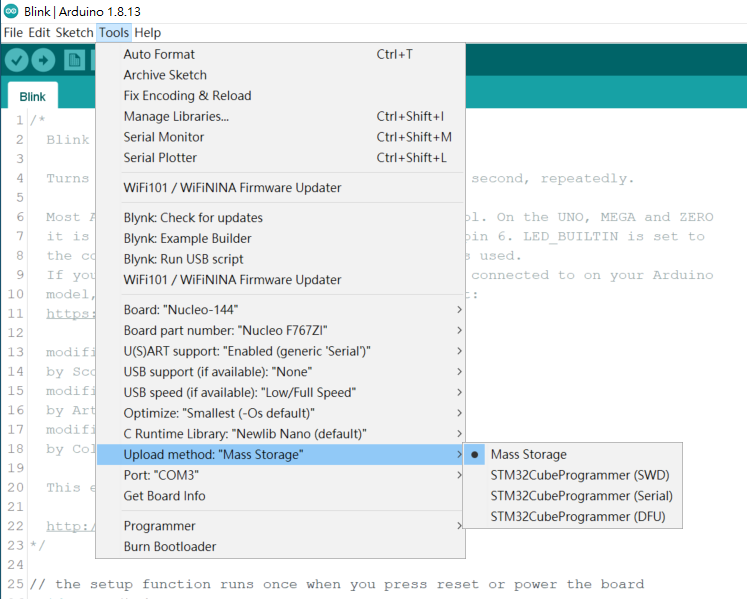Viewport: 747px width, 599px height.
Task: Click the word "repeatedly." on line 4
Action: 587,179
